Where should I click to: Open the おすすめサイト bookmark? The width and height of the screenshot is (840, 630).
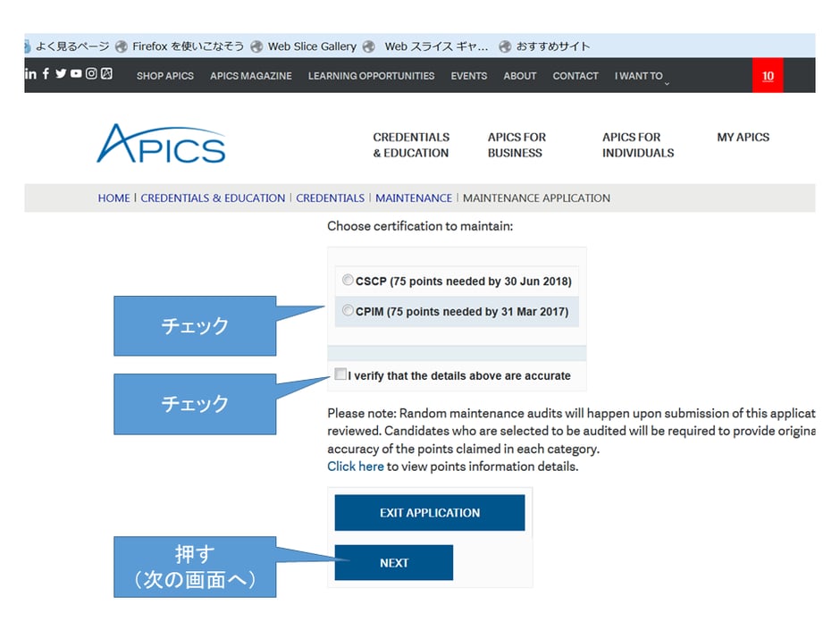click(x=545, y=46)
